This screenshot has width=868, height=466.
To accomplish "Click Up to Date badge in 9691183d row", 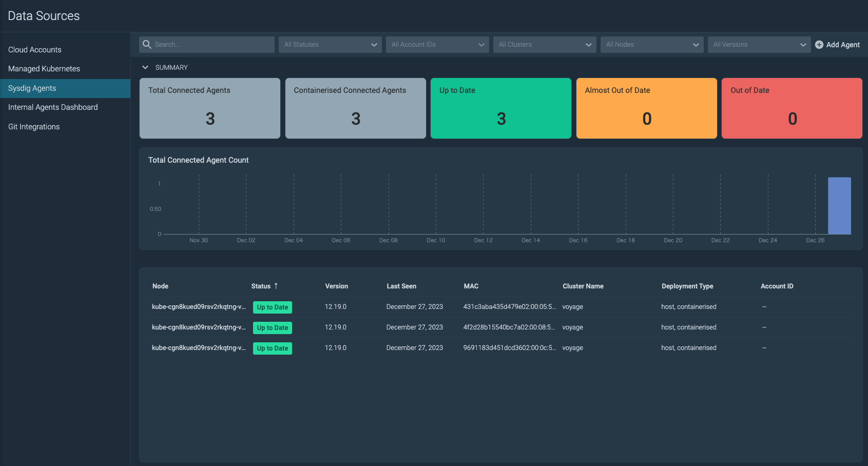I will pos(273,348).
